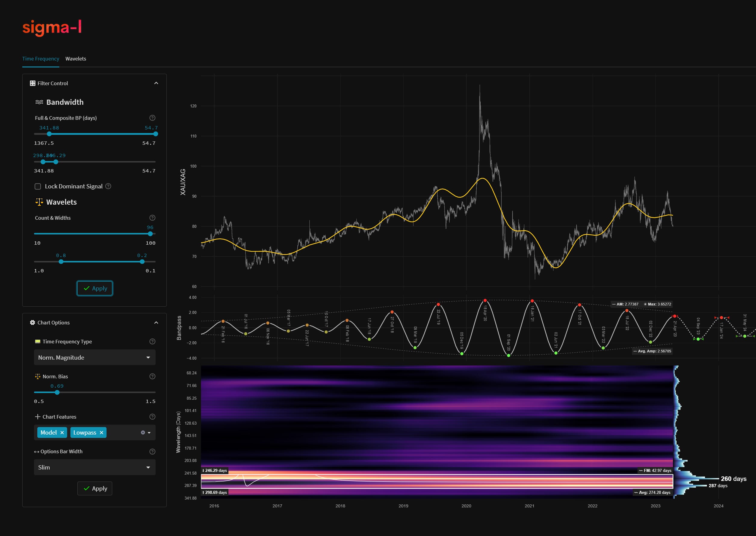
Task: Select the Time Frequency tab
Action: [41, 58]
